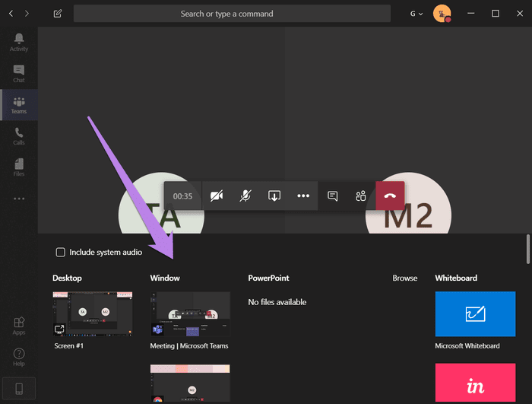The image size is (532, 404).
Task: Share the second window thumbnail with Chrome icon
Action: (x=190, y=383)
